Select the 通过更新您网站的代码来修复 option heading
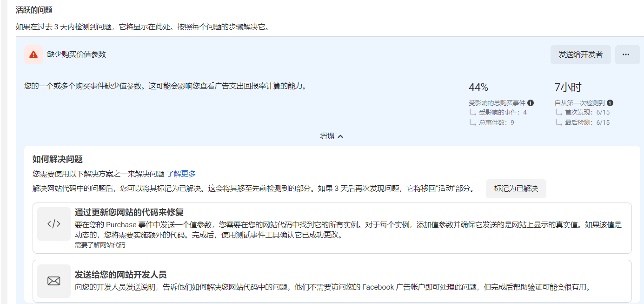Image resolution: width=644 pixels, height=304 pixels. point(129,212)
